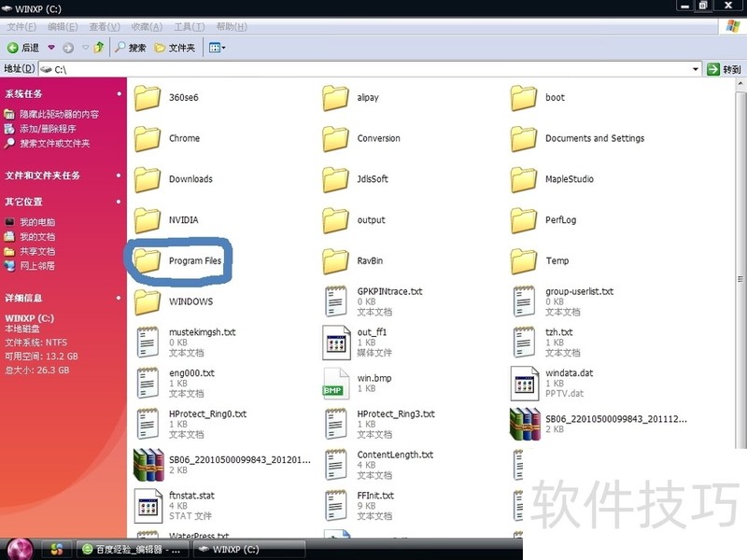
Task: Collapse the Other Places panel
Action: [x=119, y=202]
